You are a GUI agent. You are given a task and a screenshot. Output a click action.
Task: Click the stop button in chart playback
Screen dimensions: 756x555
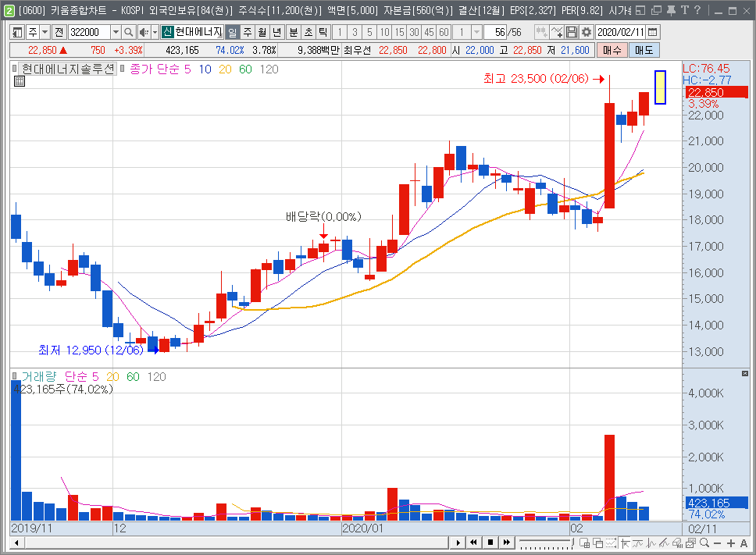pos(490,543)
